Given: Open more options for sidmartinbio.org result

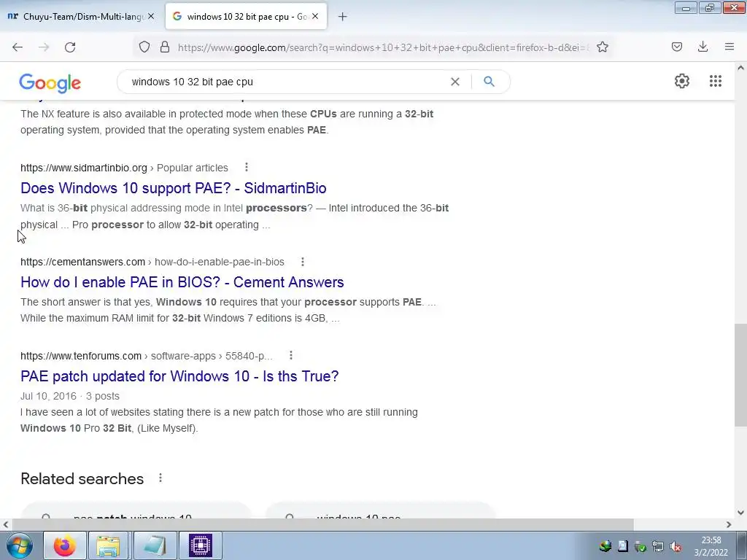Looking at the screenshot, I should tap(247, 167).
